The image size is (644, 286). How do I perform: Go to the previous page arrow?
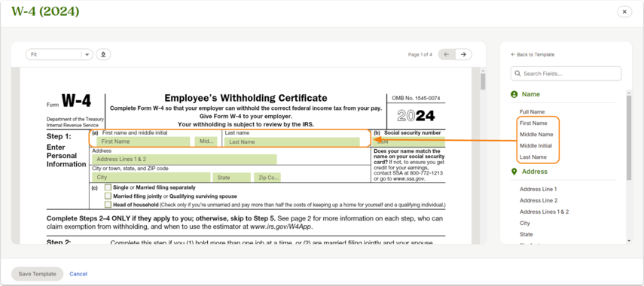click(447, 54)
